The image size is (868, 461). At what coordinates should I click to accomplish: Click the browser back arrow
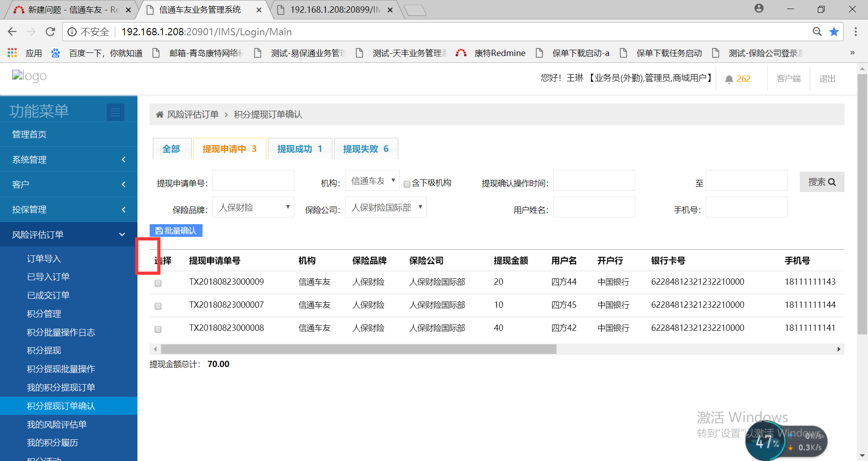pos(12,32)
